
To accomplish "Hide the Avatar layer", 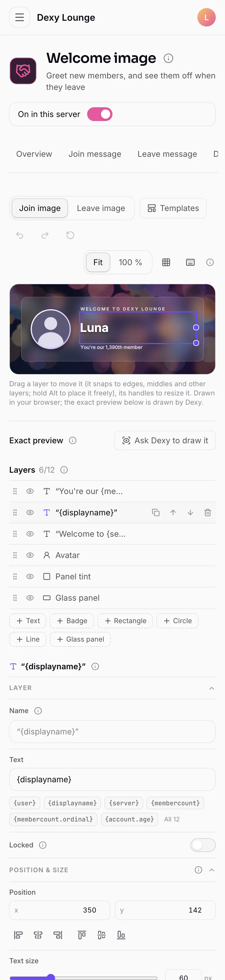I will 30,555.
